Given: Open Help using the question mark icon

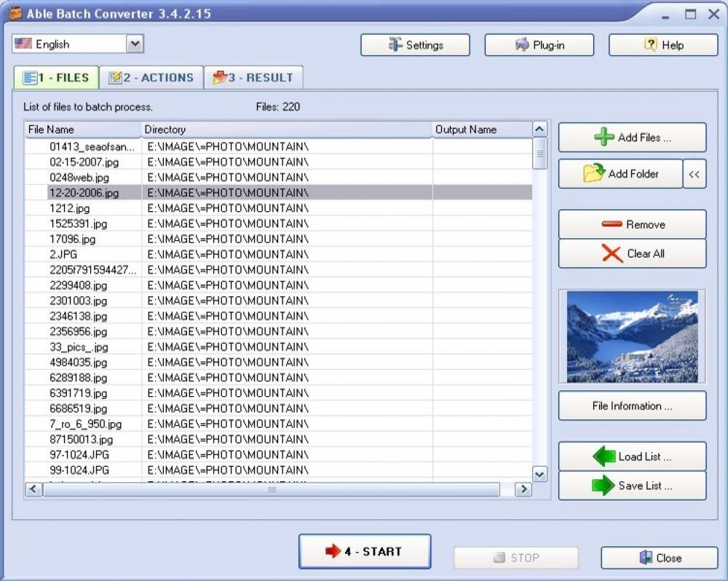Looking at the screenshot, I should 662,44.
